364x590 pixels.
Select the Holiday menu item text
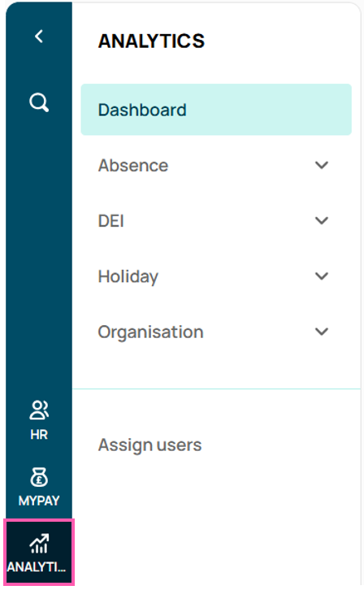[128, 277]
